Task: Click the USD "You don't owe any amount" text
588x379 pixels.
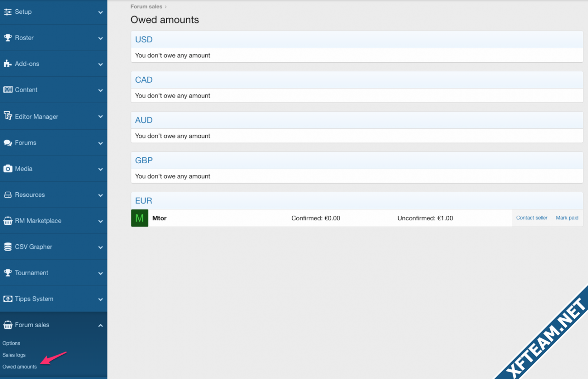Action: tap(173, 56)
